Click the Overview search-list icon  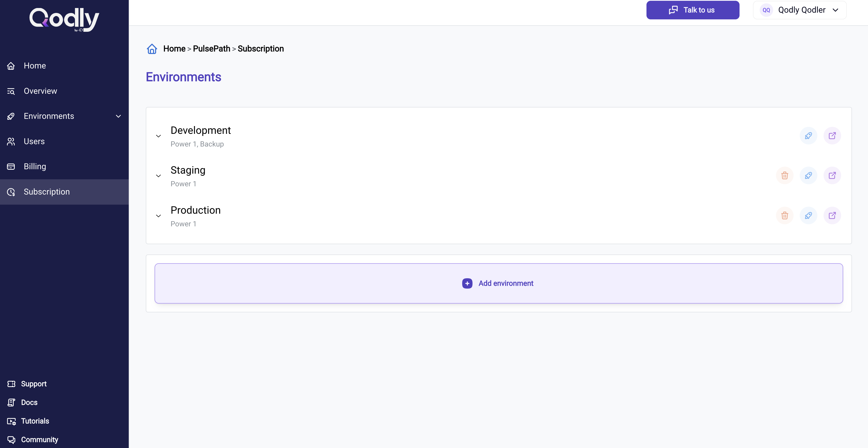point(11,91)
